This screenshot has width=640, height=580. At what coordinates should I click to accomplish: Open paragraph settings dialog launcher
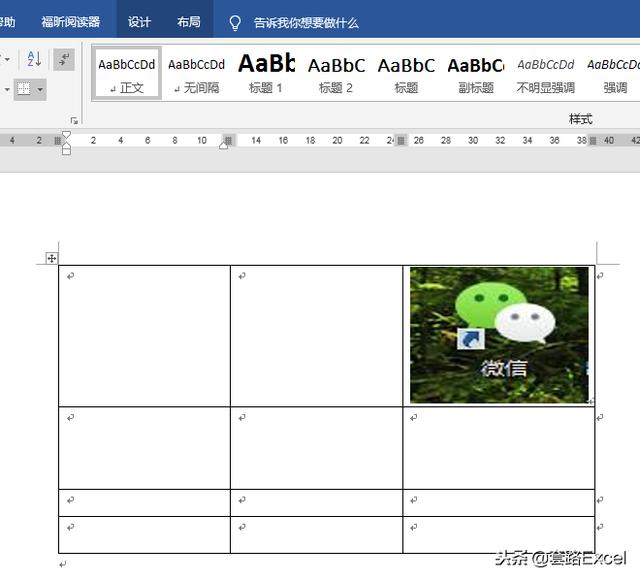tap(74, 119)
